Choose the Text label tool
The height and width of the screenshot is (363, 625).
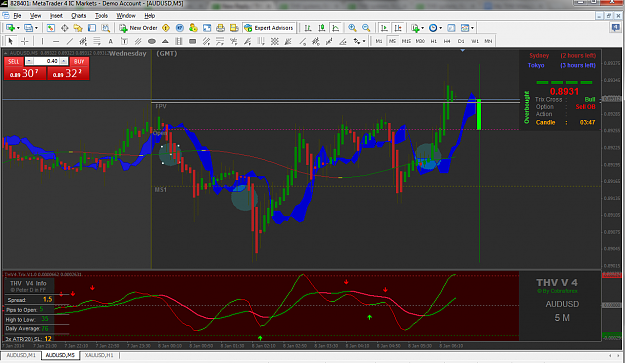pos(110,41)
